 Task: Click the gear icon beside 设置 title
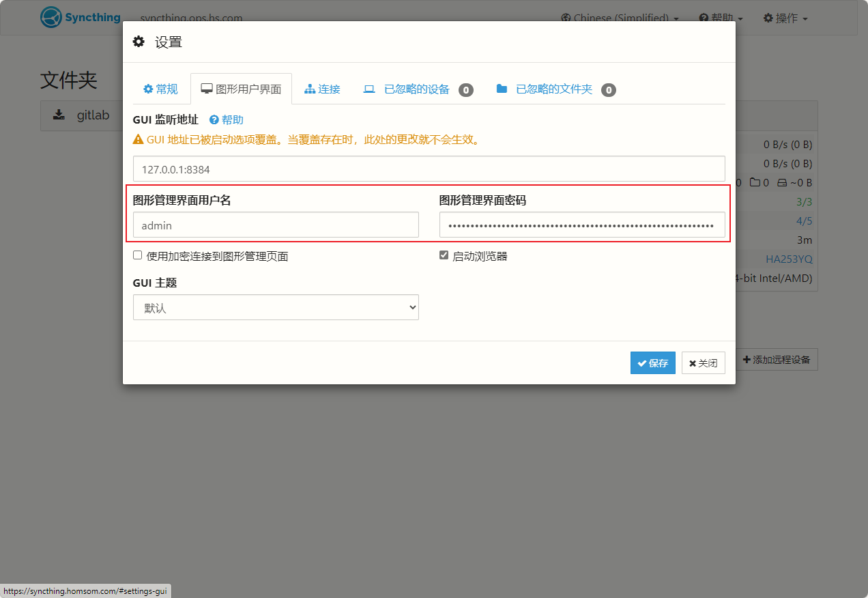coord(139,42)
